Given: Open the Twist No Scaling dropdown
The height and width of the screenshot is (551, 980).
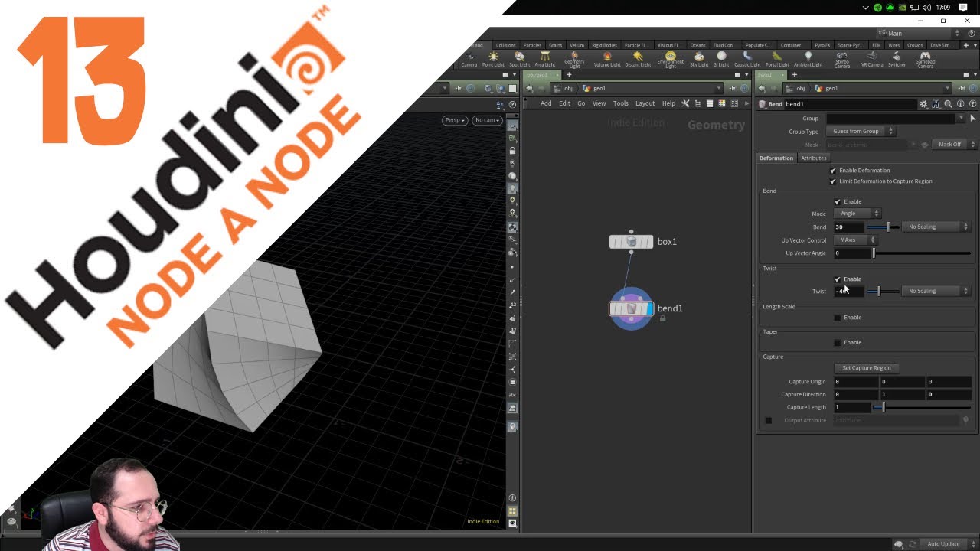Looking at the screenshot, I should pos(936,291).
